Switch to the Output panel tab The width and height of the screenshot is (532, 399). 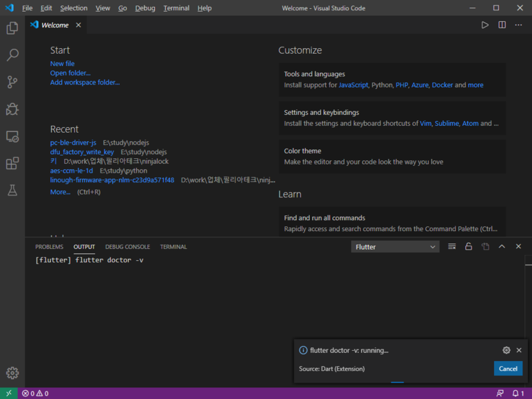coord(84,247)
